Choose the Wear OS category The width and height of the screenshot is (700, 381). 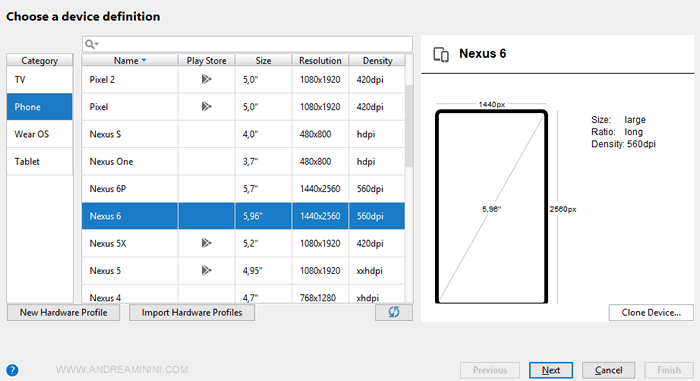click(39, 134)
